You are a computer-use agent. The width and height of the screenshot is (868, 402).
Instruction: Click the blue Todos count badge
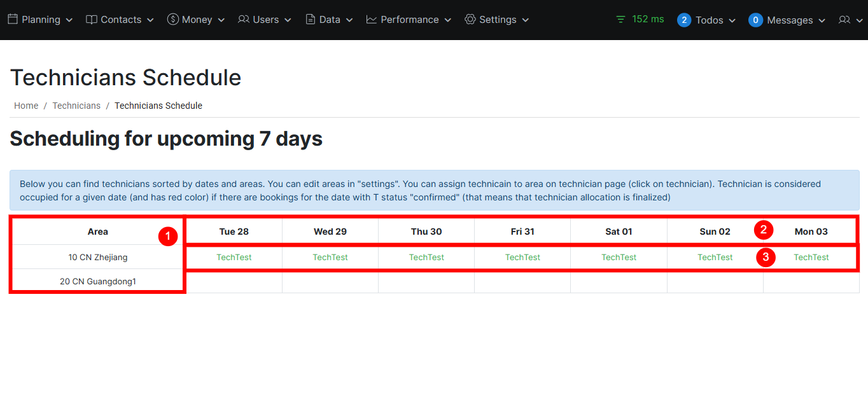click(x=684, y=20)
